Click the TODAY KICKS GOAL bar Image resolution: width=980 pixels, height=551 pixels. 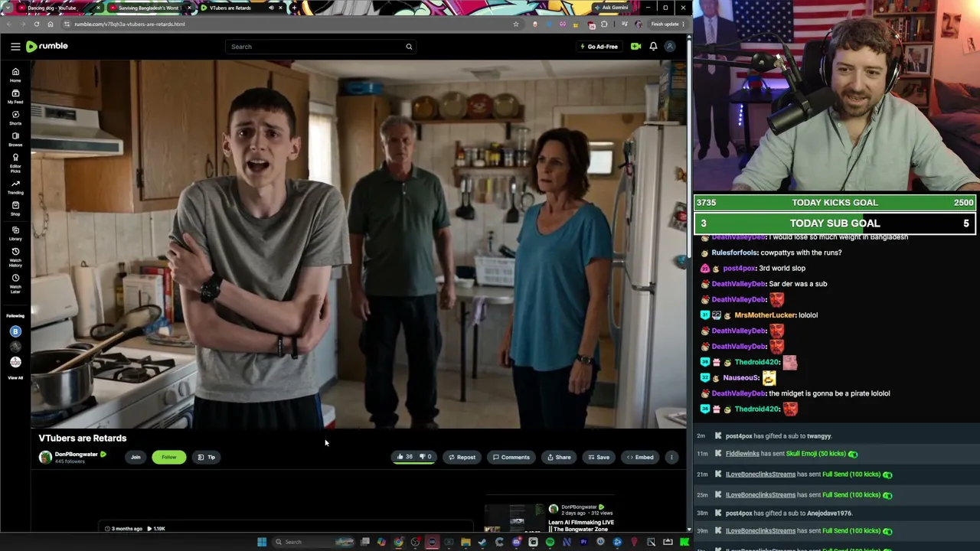pyautogui.click(x=835, y=203)
